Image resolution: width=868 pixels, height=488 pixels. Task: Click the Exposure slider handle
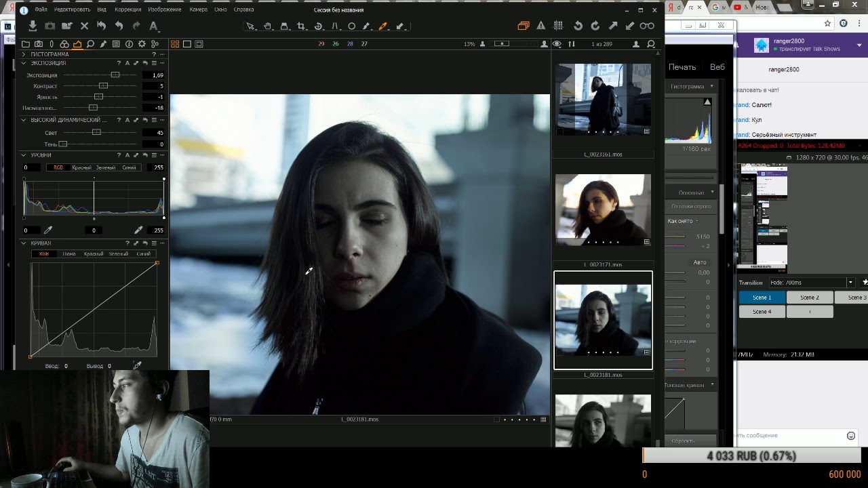(115, 75)
